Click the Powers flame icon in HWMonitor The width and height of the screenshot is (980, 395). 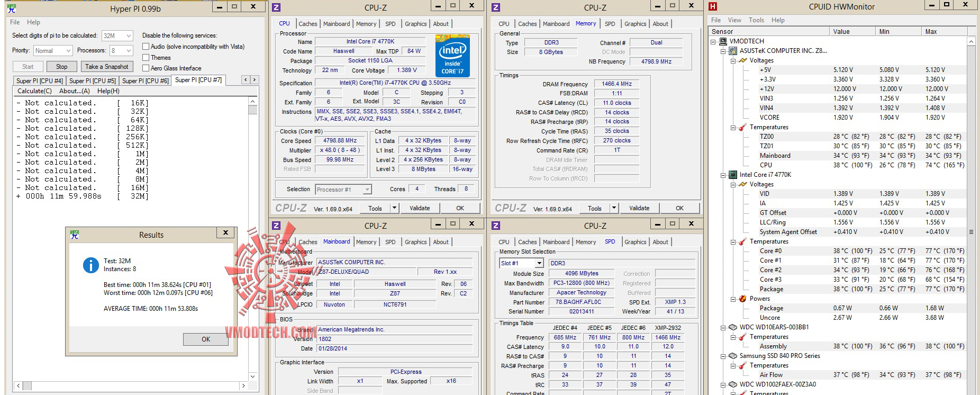pos(742,299)
